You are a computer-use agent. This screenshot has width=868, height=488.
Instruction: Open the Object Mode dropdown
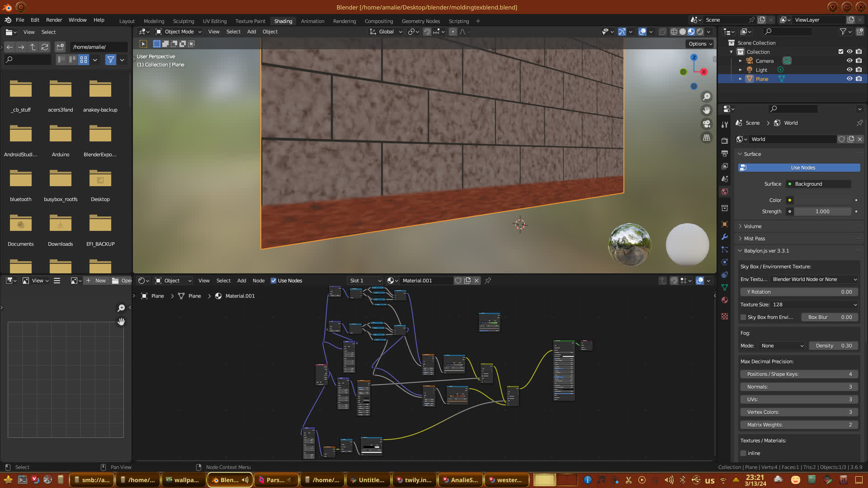click(179, 32)
